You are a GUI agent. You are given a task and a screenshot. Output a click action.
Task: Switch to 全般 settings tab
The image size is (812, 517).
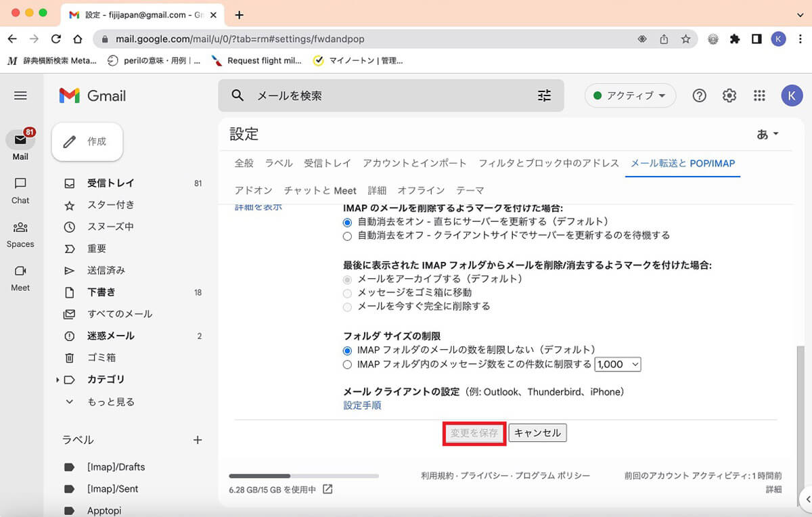pos(244,163)
